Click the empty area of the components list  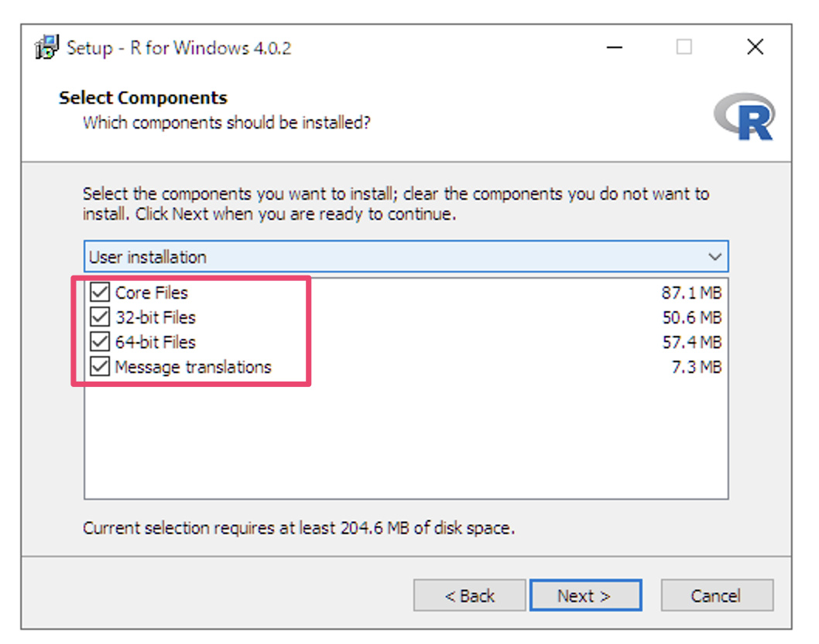coord(406,443)
